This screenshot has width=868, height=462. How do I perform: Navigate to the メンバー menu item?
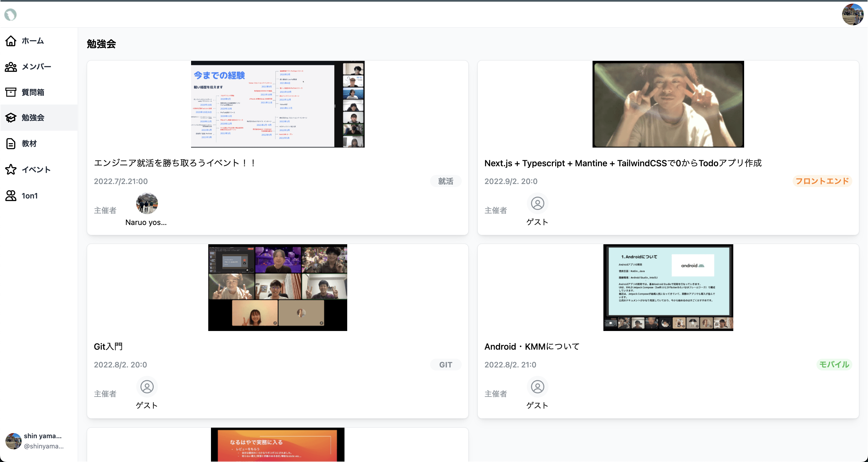click(36, 66)
